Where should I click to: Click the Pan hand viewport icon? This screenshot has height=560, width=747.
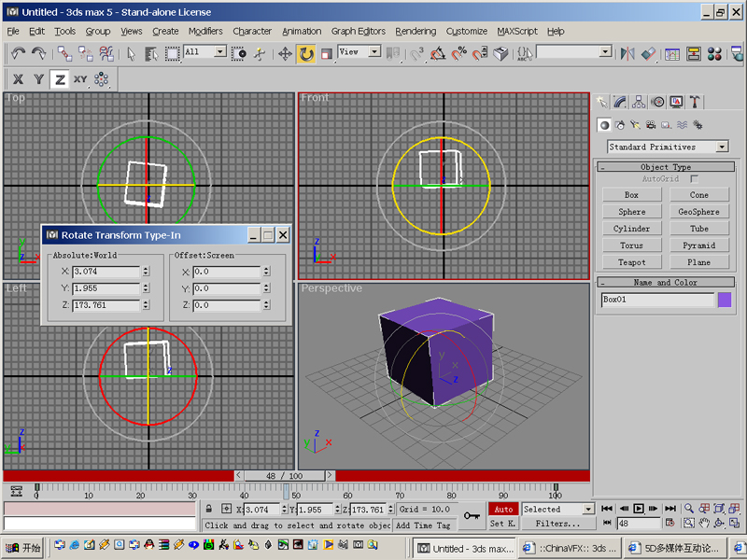pos(704,523)
